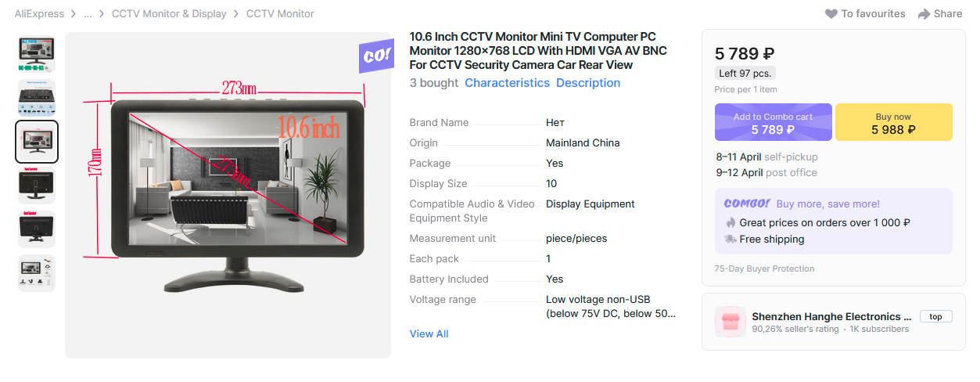Select the first product thumbnail
The height and width of the screenshot is (382, 980).
click(37, 54)
